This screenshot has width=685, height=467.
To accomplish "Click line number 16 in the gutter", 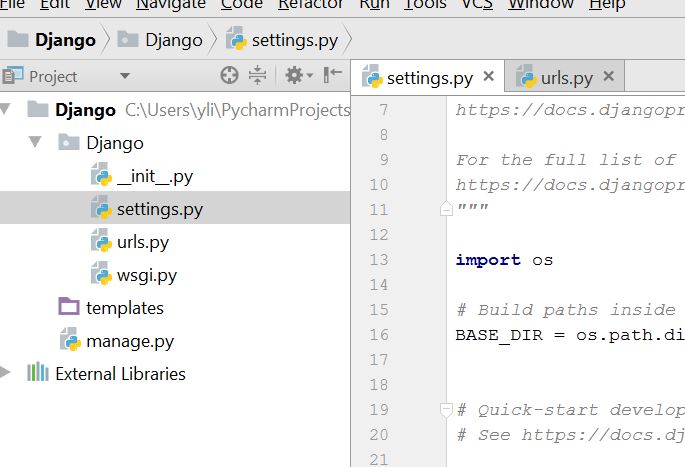I will tap(379, 335).
